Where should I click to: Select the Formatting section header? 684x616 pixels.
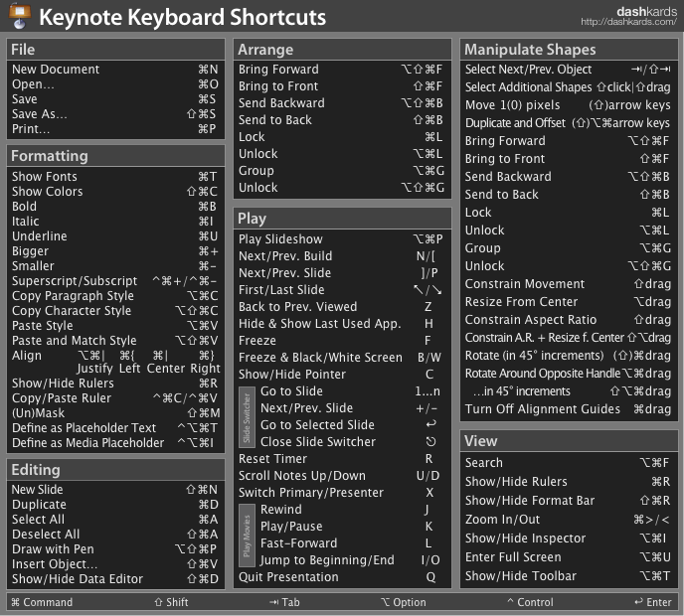click(x=115, y=156)
